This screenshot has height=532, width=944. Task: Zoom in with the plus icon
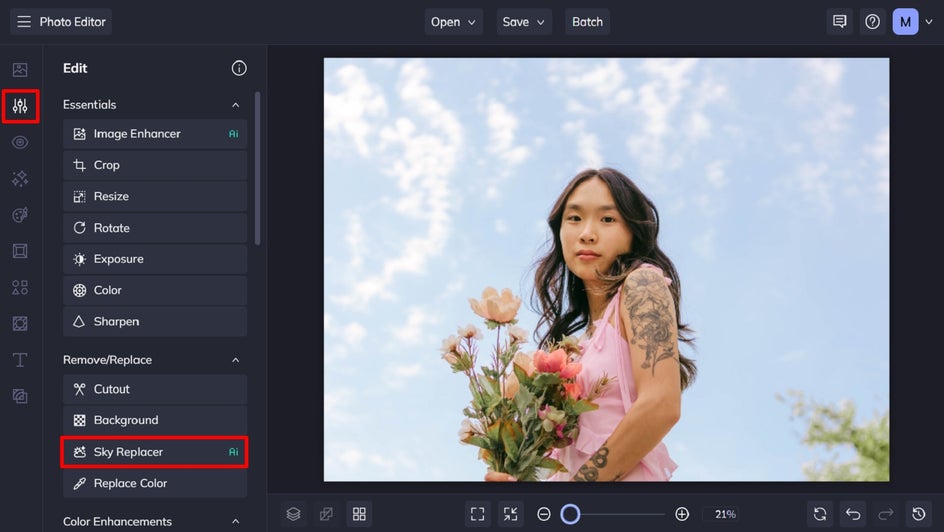tap(682, 514)
